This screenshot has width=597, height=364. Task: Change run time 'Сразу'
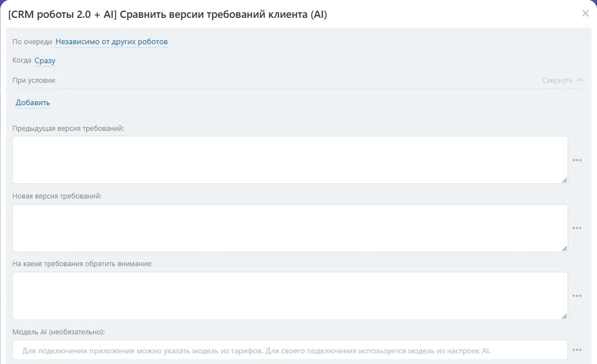(45, 60)
